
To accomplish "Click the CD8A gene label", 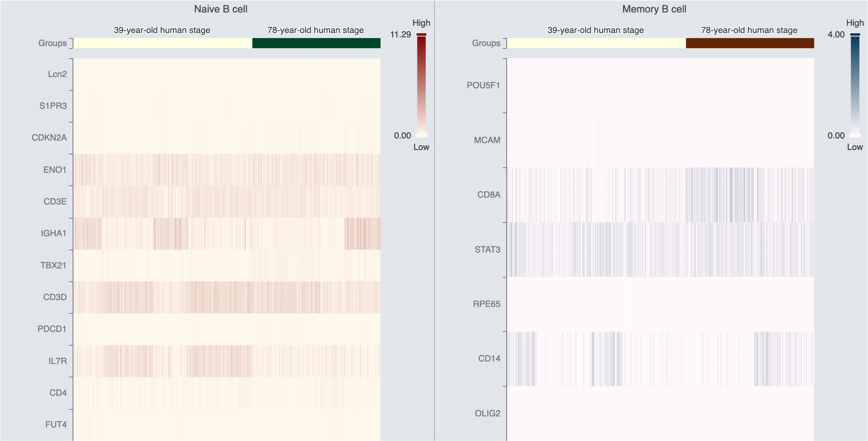I will [489, 195].
